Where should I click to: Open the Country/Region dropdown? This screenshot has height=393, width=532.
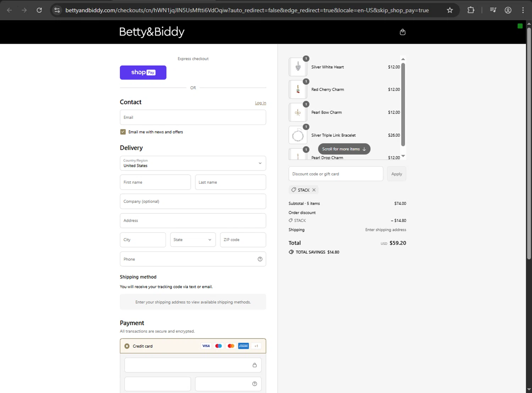pyautogui.click(x=193, y=163)
